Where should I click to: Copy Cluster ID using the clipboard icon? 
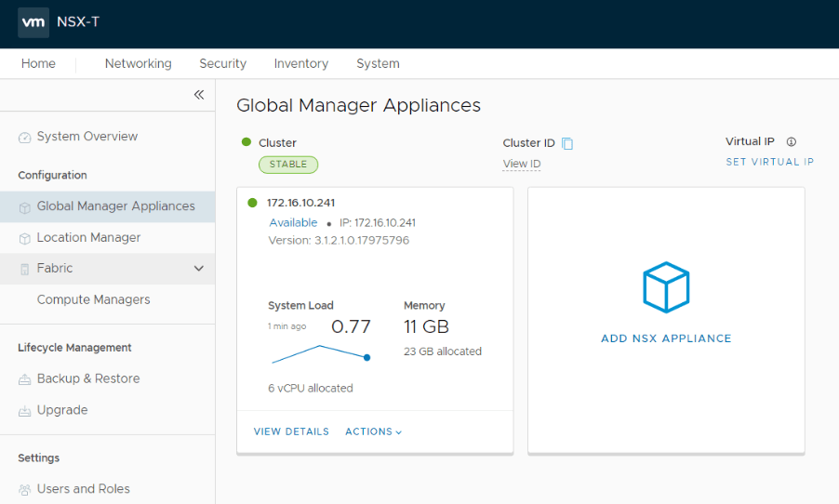click(567, 143)
